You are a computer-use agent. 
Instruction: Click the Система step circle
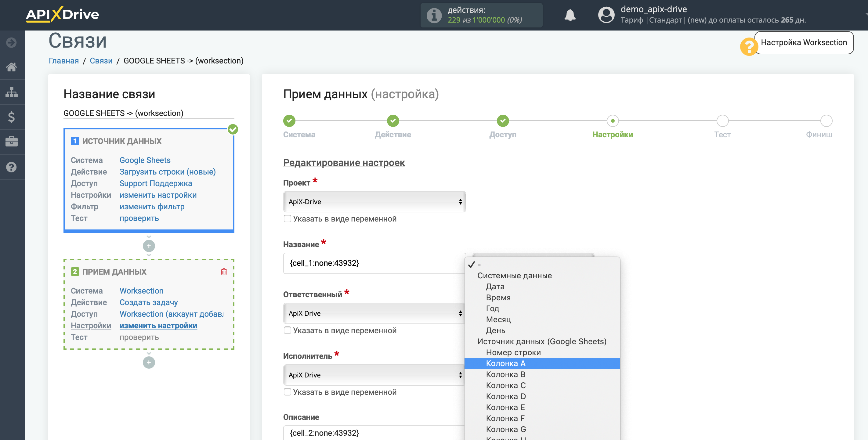click(289, 121)
